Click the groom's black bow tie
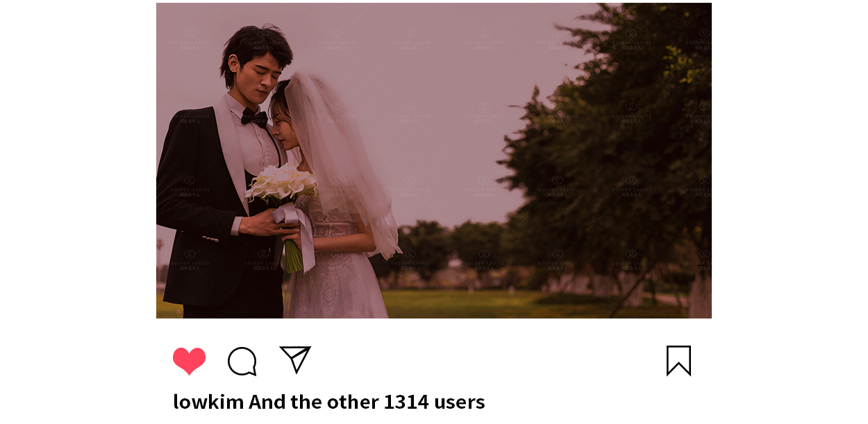 (x=254, y=117)
